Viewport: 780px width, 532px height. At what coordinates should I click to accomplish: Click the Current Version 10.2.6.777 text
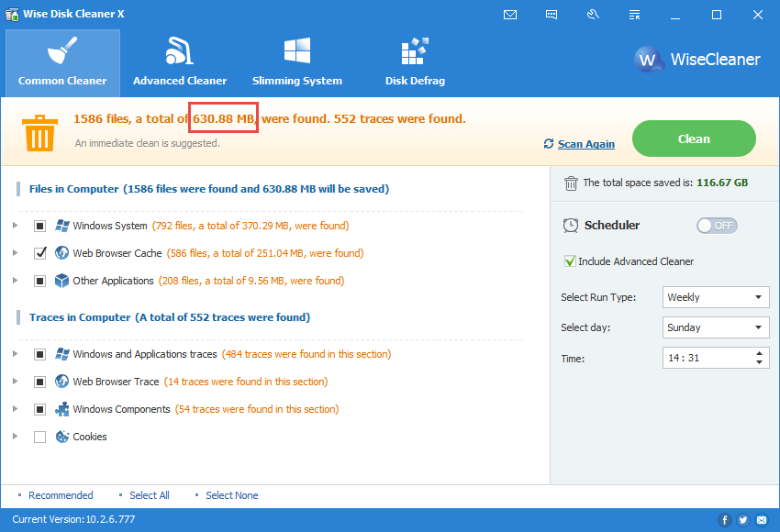point(73,519)
